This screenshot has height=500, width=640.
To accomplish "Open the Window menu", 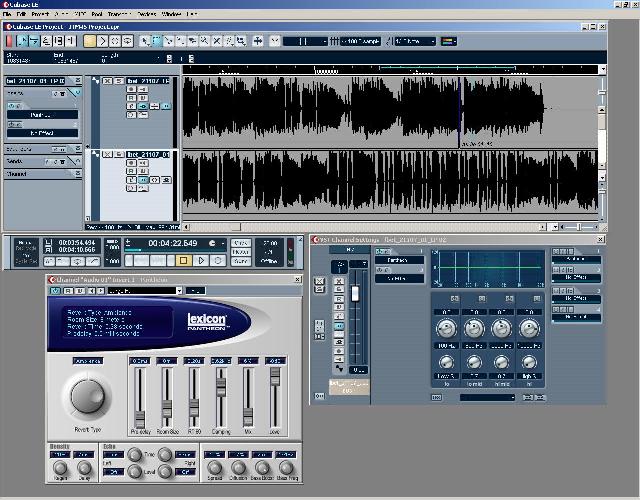I will pos(171,14).
